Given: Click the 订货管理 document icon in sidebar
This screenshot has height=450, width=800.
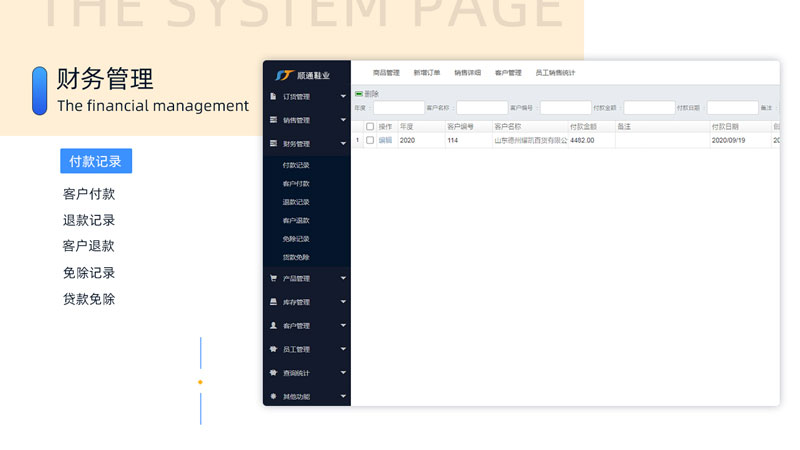Looking at the screenshot, I should (273, 97).
